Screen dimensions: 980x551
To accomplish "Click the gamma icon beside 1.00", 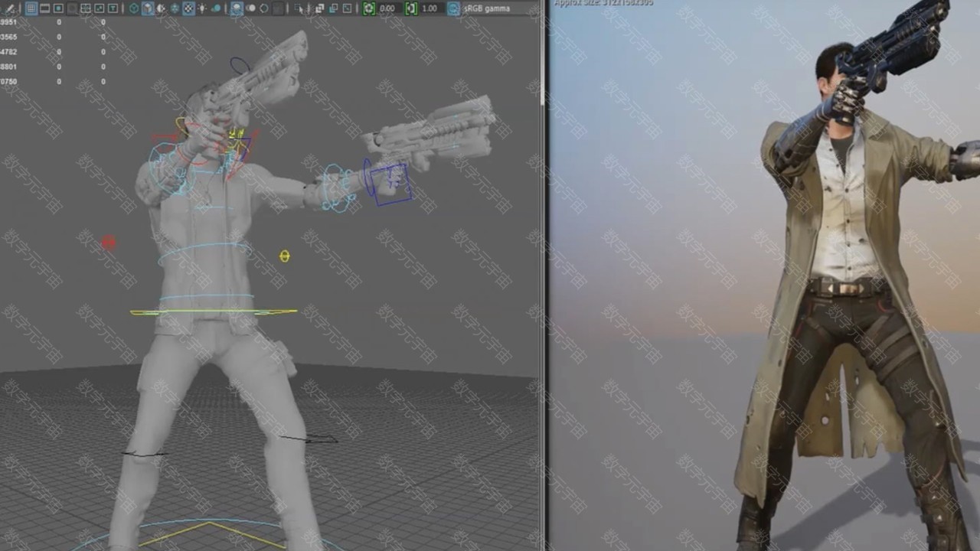I will [x=410, y=8].
